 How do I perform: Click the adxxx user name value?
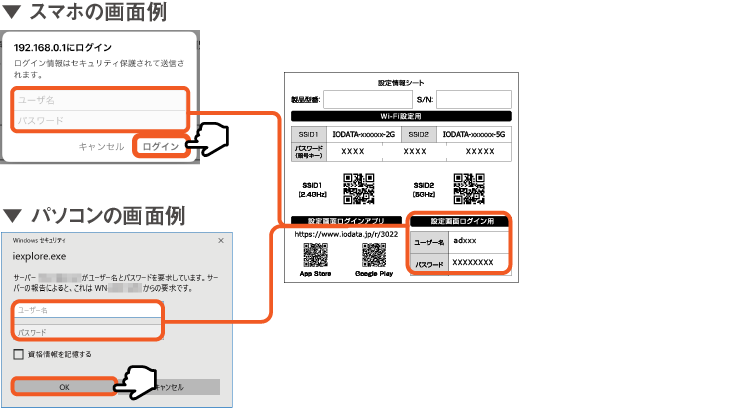pos(467,241)
